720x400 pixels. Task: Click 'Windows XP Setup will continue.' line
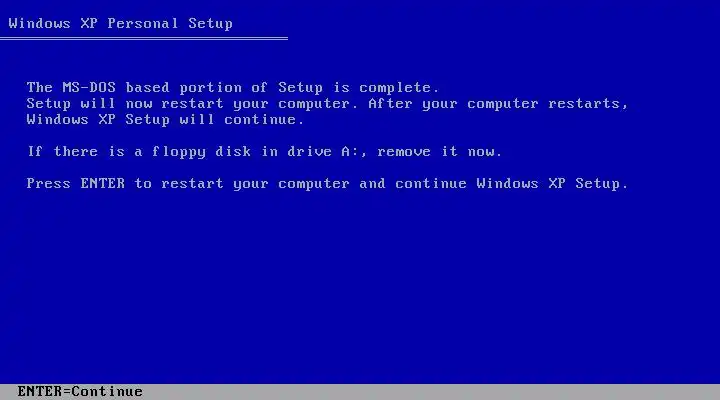point(165,120)
